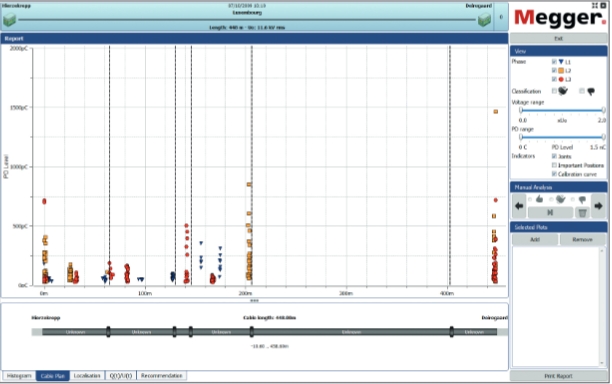Click the Voltage range slider left handle
This screenshot has height=384, width=612.
(521, 110)
